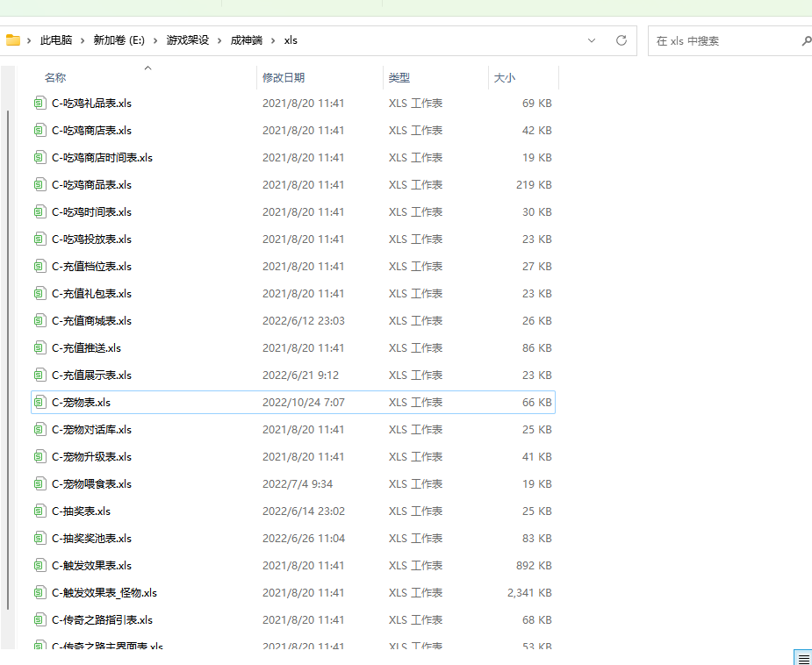Viewport: 812px width, 665px height.
Task: Expand chevron after 游戏架设 breadcrumb
Action: (x=219, y=40)
